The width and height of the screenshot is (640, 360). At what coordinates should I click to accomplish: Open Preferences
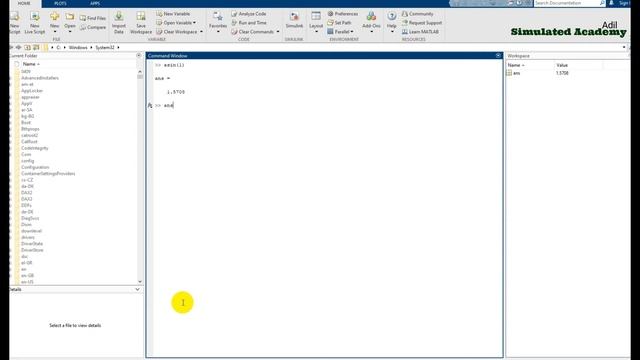[342, 14]
